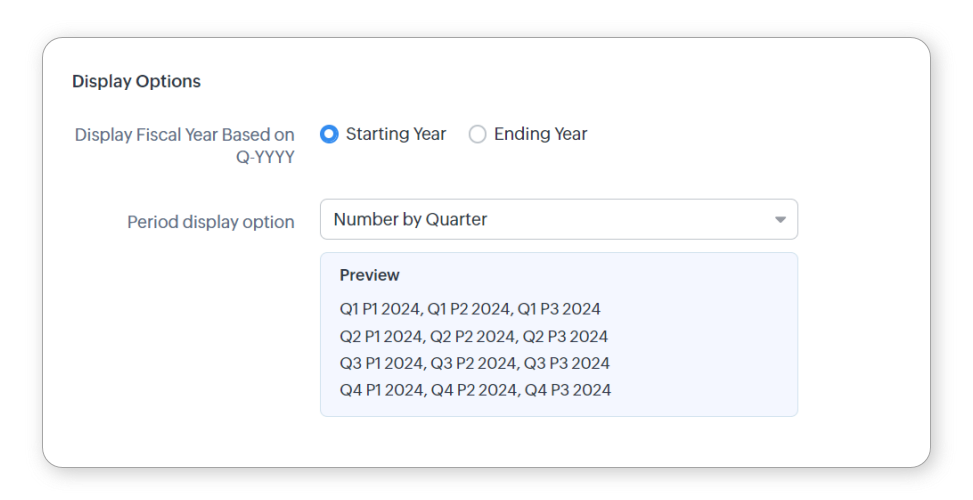Viewport: 973px width, 500px height.
Task: Click Q2 P2 2024 in the preview
Action: click(x=471, y=336)
